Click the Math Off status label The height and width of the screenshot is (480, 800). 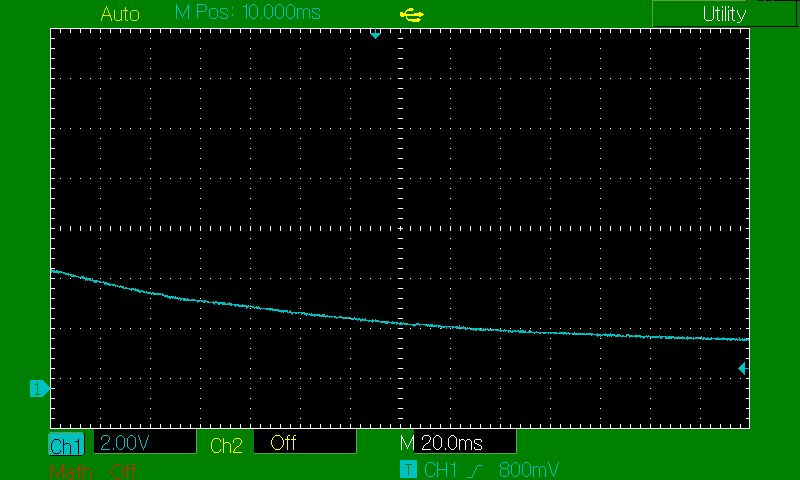click(x=92, y=471)
